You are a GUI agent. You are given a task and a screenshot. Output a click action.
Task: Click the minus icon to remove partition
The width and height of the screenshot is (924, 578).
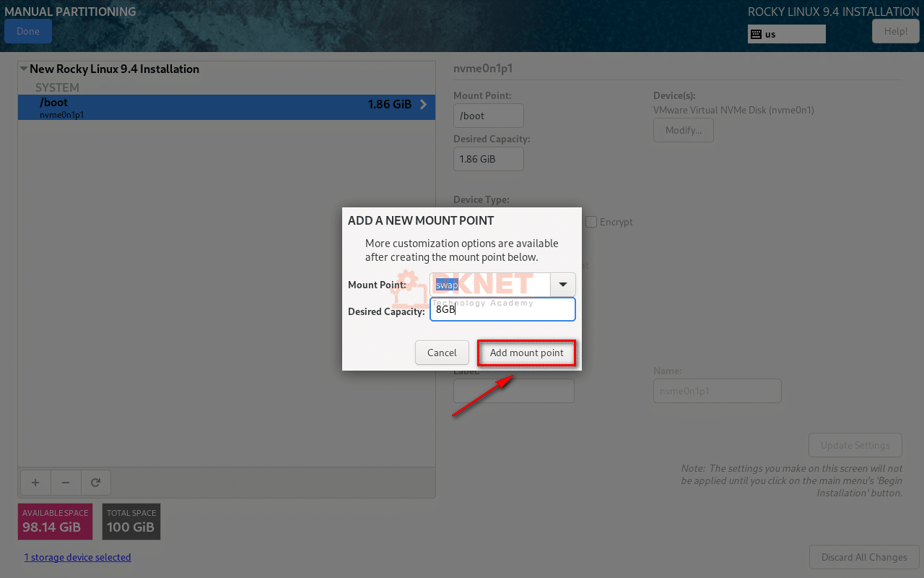66,483
